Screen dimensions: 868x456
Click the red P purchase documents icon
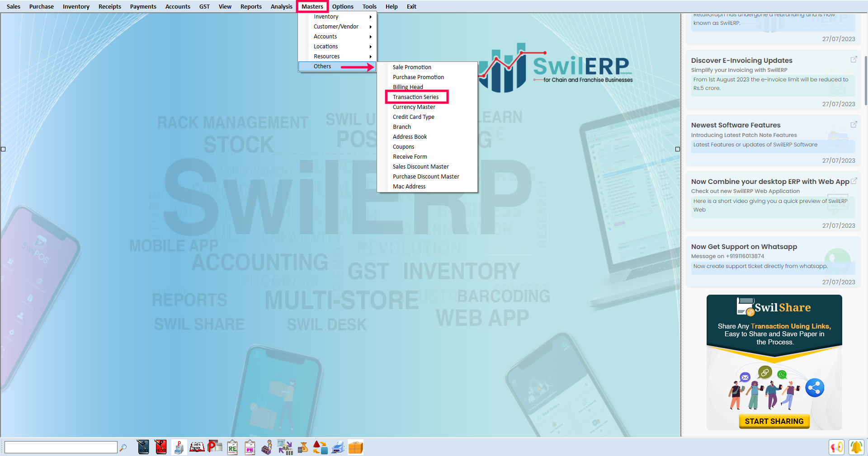pos(215,447)
